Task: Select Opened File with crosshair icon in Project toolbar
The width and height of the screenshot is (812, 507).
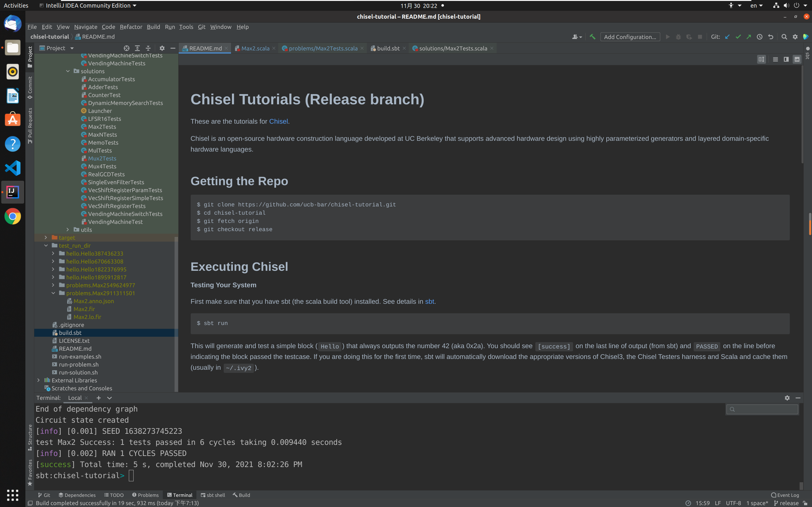Action: click(127, 48)
